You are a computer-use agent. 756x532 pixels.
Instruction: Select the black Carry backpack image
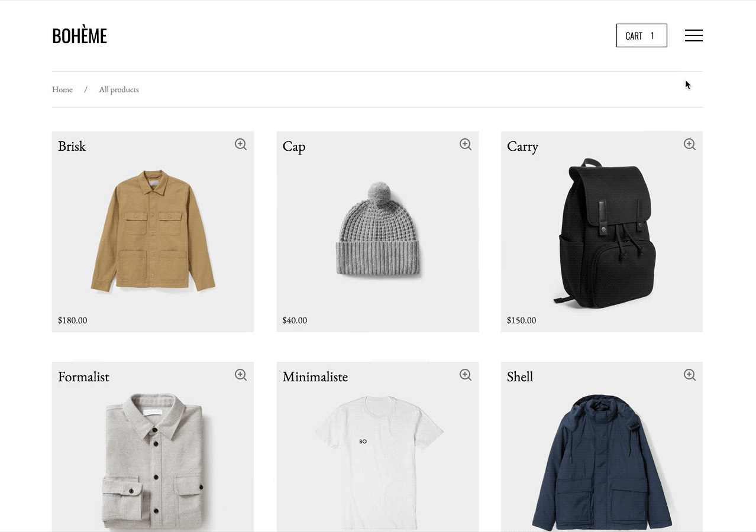pyautogui.click(x=603, y=232)
